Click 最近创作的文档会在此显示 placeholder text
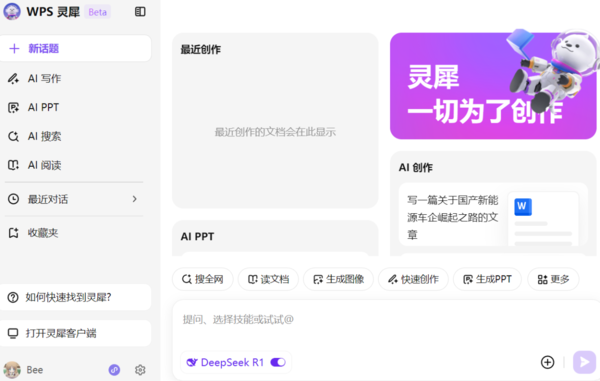This screenshot has width=600, height=381. coord(275,132)
